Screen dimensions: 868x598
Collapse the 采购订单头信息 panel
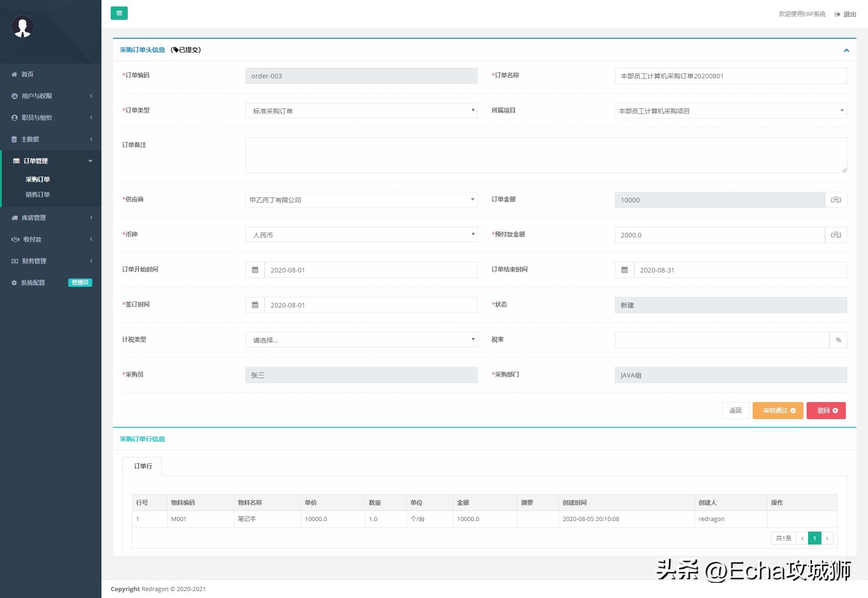846,50
